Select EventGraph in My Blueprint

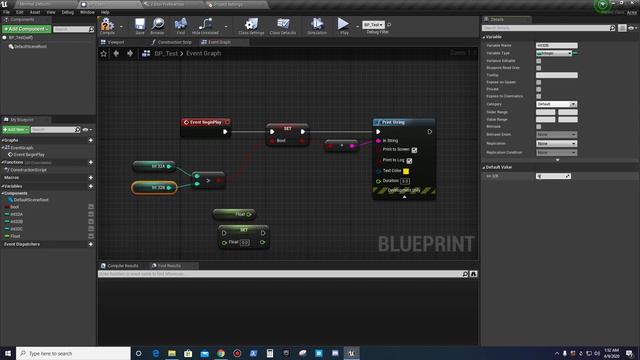(22, 148)
